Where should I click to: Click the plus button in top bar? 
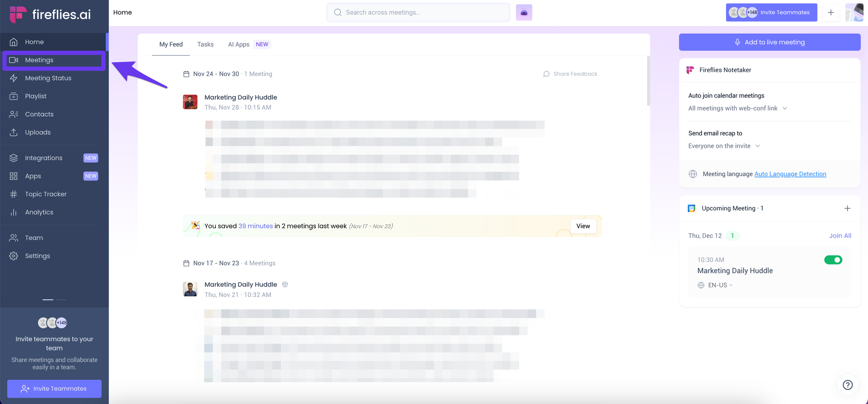pyautogui.click(x=831, y=13)
